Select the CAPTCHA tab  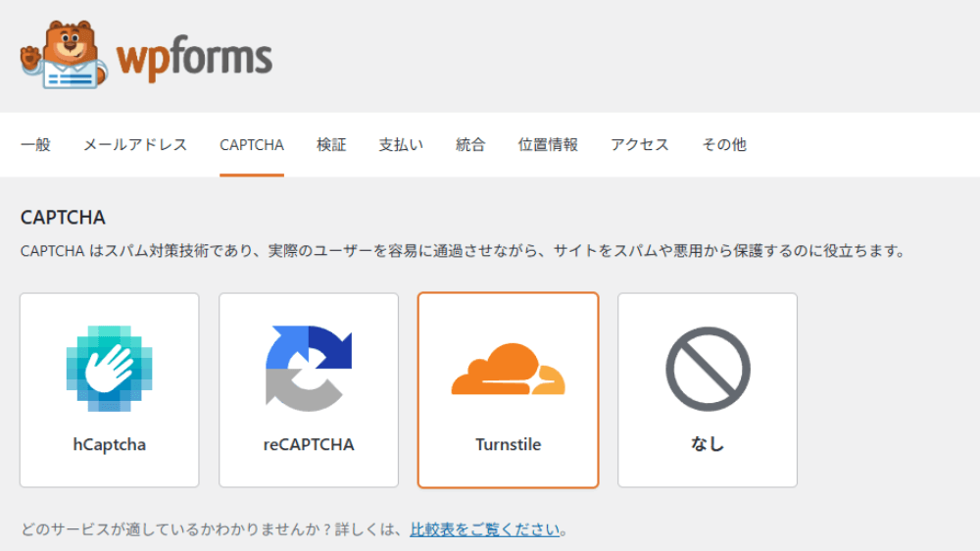(252, 145)
